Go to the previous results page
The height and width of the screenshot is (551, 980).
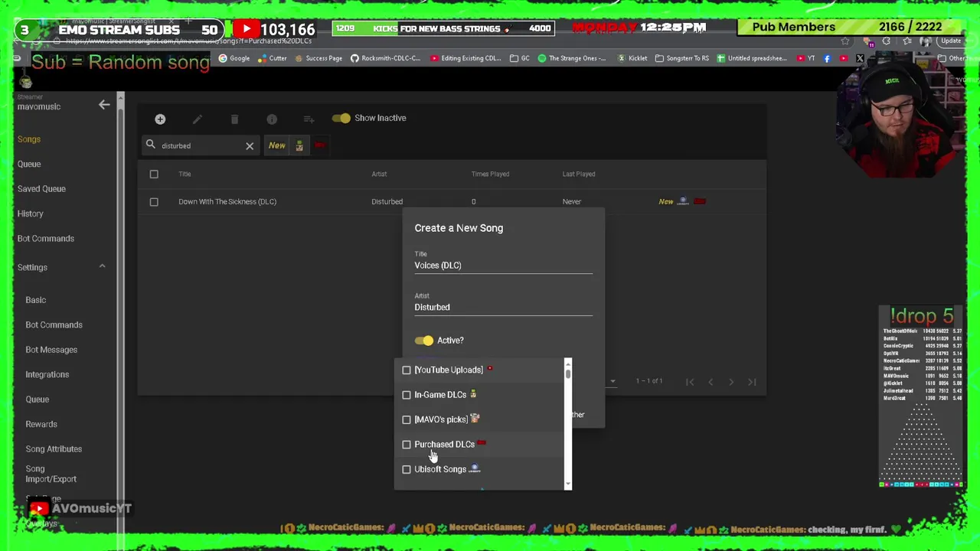coord(710,382)
